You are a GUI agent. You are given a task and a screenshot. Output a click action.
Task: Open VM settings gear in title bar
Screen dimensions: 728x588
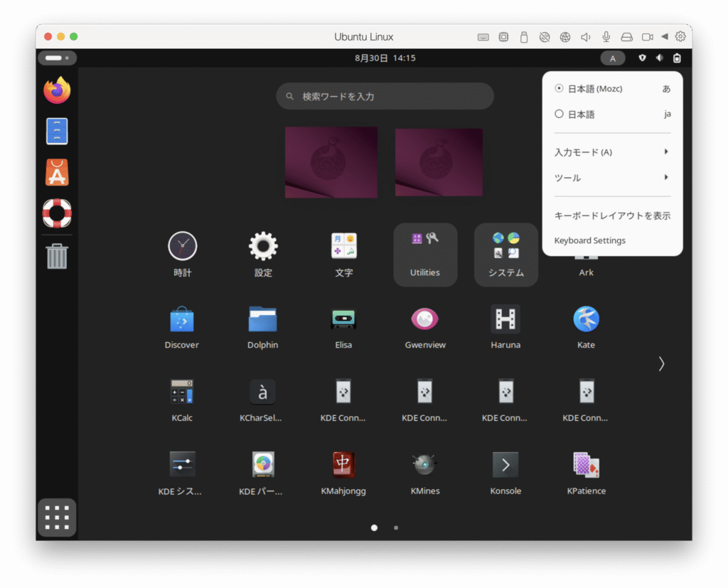click(680, 36)
